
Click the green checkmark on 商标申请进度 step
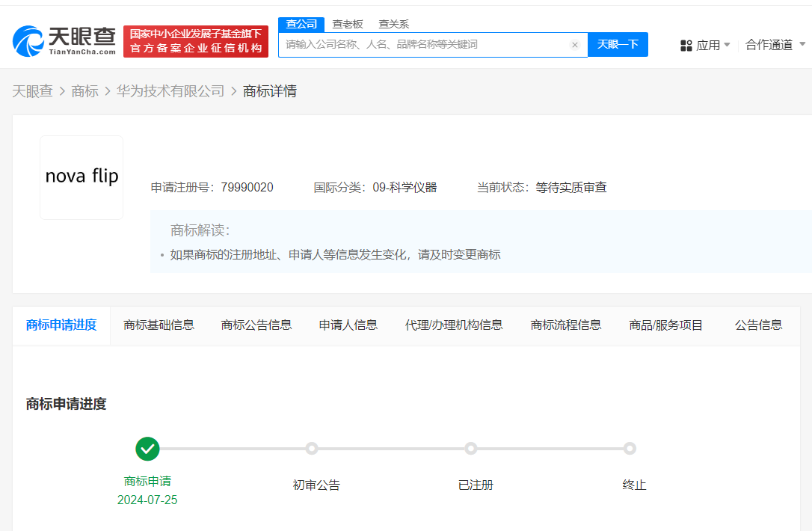[147, 449]
